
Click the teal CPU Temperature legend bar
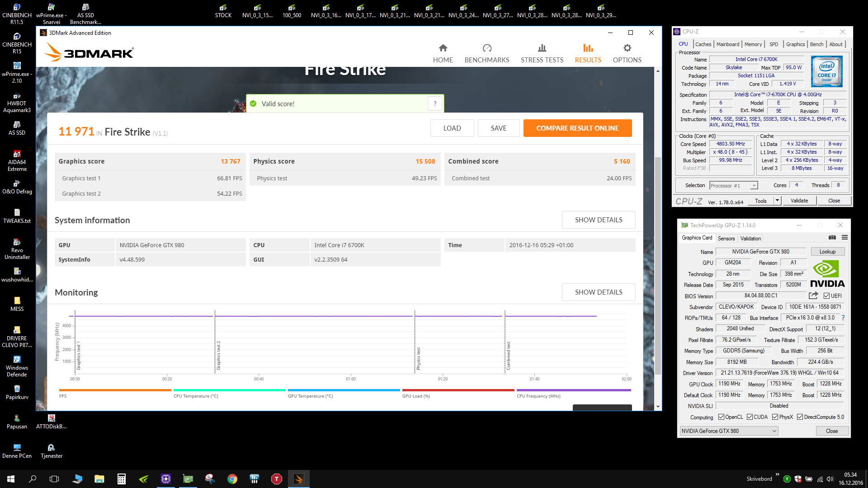coord(229,390)
